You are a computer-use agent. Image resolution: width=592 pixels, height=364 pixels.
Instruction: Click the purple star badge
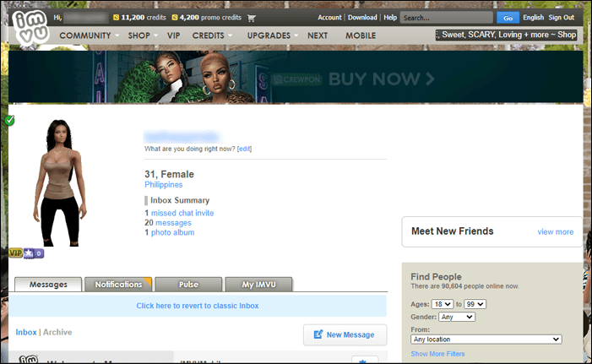29,253
